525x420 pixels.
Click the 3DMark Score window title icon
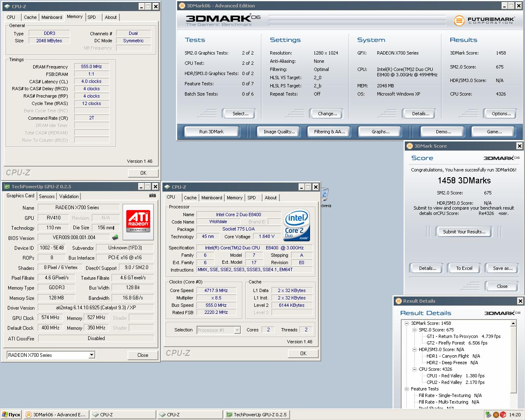[409, 146]
